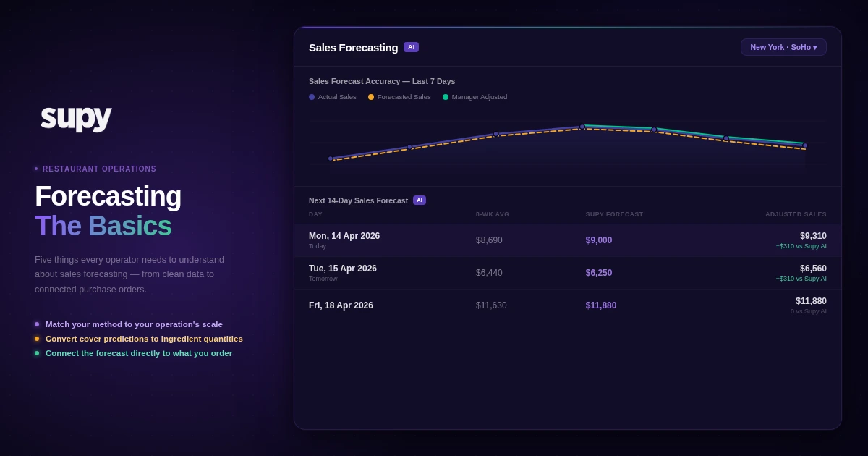Select the ADJUSTED SALES column header
The width and height of the screenshot is (868, 456).
click(796, 214)
